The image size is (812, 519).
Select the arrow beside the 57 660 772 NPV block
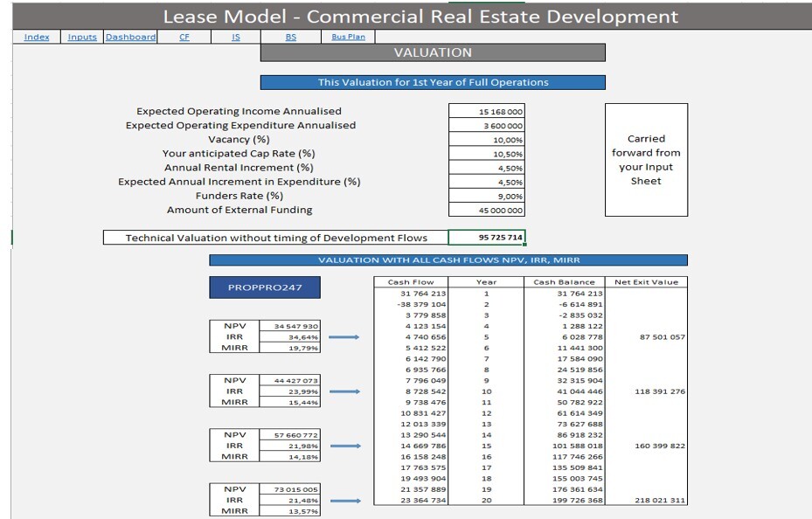345,445
